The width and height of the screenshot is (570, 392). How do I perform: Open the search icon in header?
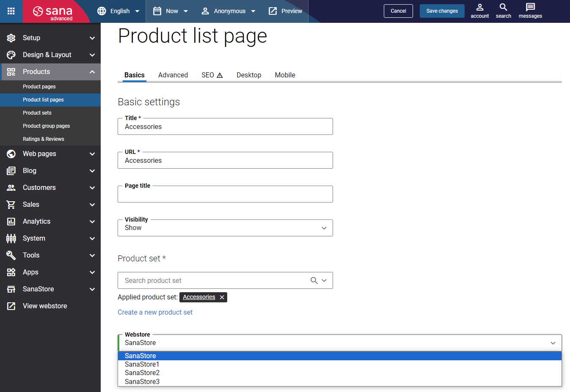pos(504,7)
